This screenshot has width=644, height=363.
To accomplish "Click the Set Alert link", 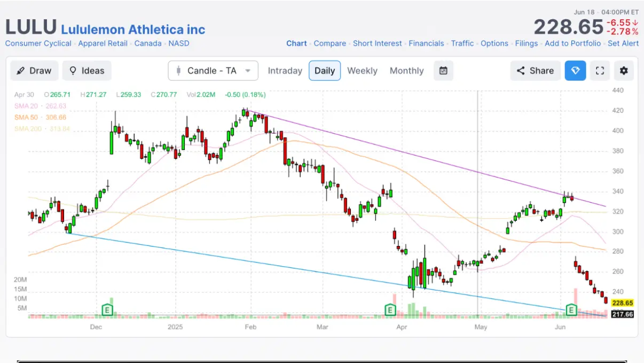I will (x=623, y=43).
